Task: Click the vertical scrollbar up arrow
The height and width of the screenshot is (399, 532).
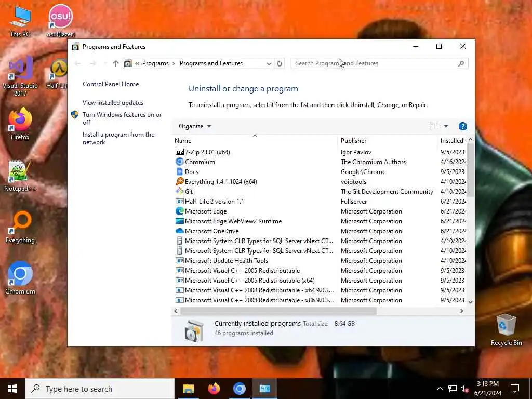Action: click(x=470, y=139)
